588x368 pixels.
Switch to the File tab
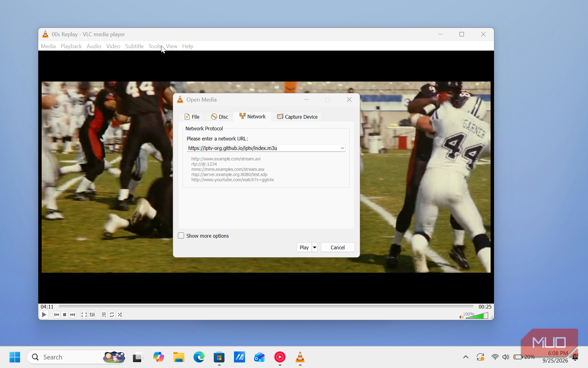[192, 117]
